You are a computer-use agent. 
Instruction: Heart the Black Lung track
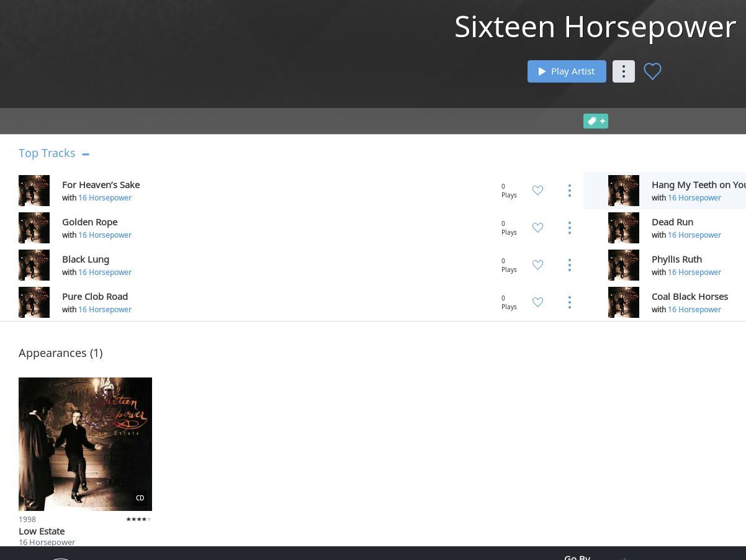coord(538,265)
